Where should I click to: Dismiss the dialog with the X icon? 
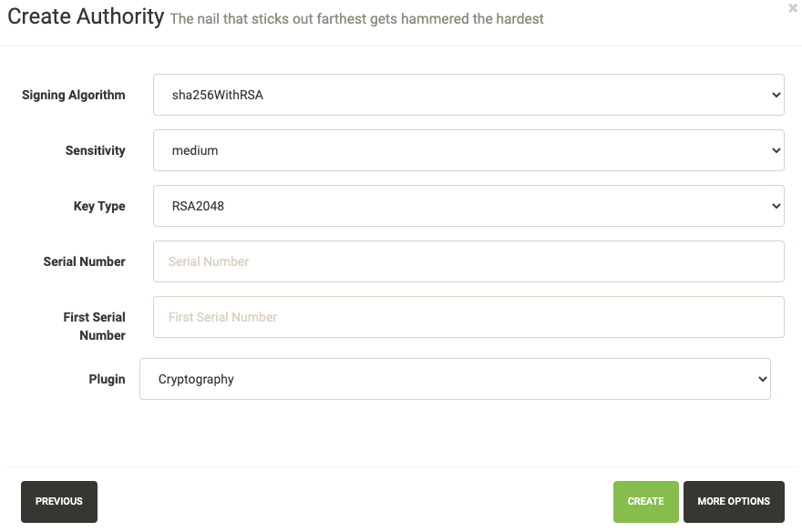(x=792, y=8)
